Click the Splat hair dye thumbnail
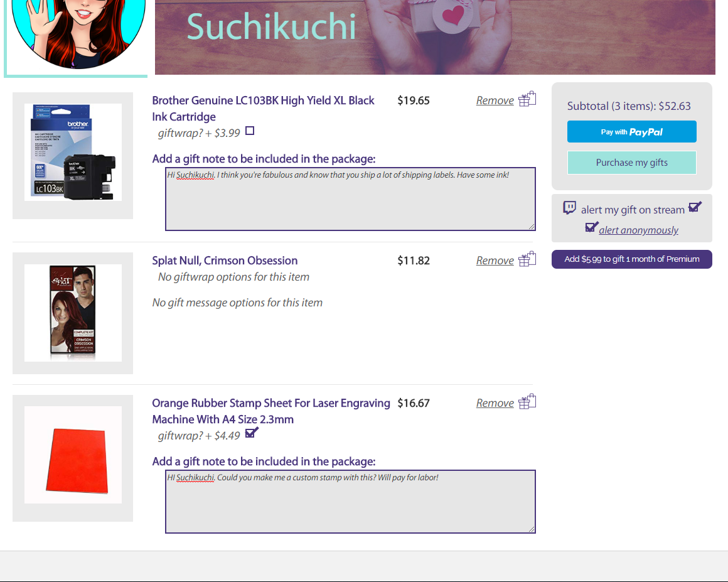This screenshot has width=728, height=582. [73, 313]
